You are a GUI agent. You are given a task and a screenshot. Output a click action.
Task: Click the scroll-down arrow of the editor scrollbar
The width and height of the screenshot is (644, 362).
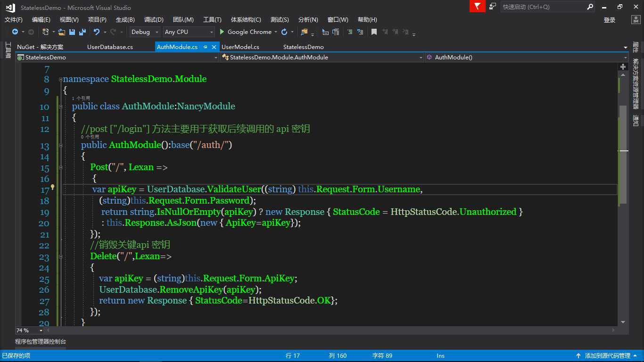click(x=623, y=322)
